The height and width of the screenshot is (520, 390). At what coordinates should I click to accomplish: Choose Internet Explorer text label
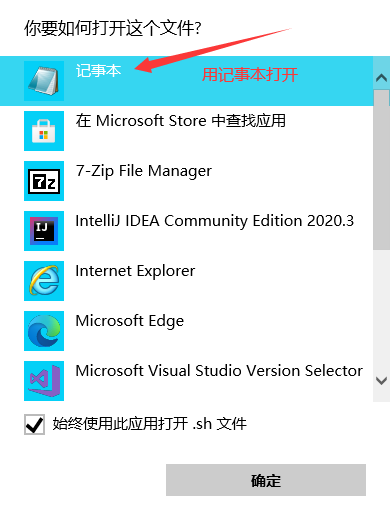pyautogui.click(x=135, y=271)
